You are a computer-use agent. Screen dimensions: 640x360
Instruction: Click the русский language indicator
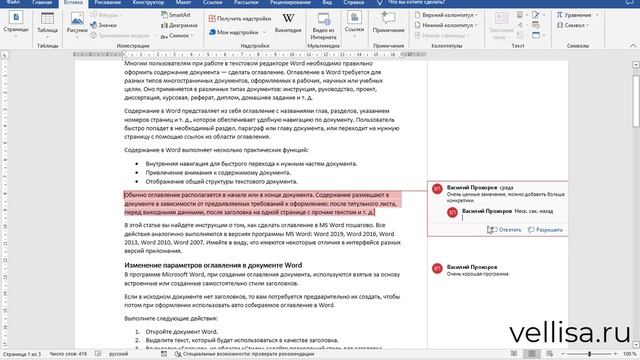click(118, 354)
